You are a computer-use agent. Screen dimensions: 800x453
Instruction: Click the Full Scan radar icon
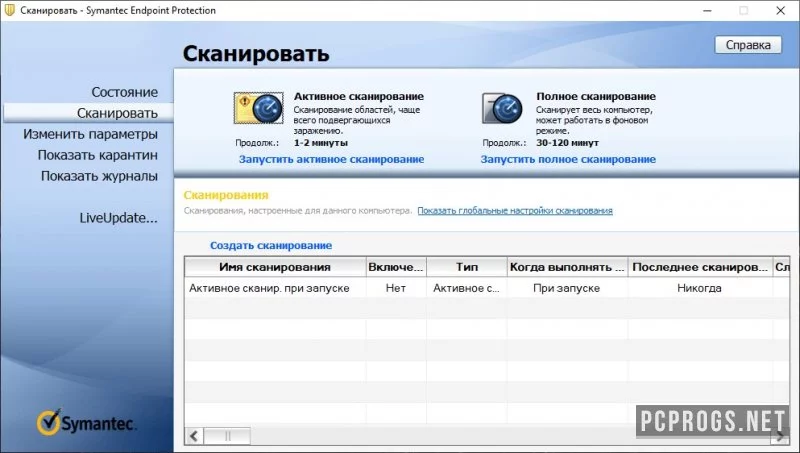[x=502, y=108]
